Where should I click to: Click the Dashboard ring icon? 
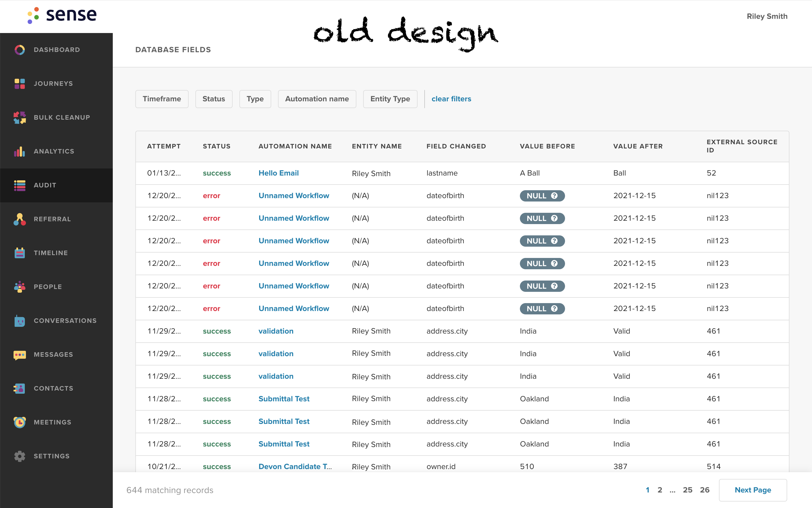click(19, 50)
